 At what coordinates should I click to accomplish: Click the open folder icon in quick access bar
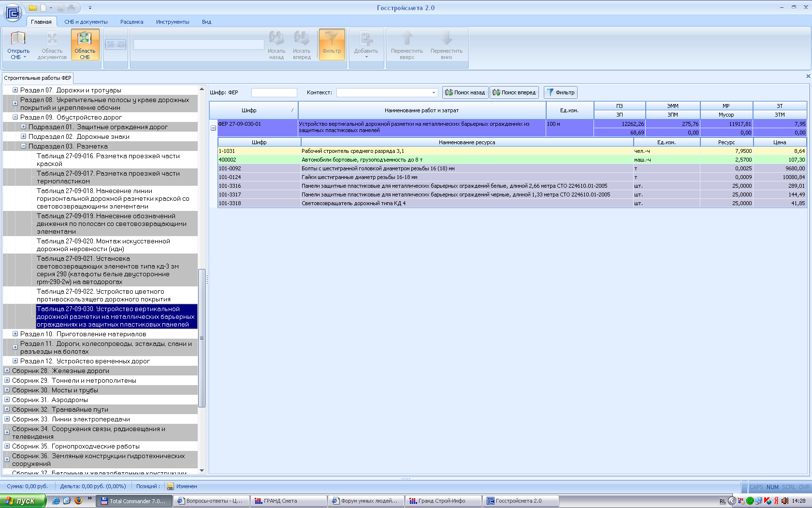point(33,8)
